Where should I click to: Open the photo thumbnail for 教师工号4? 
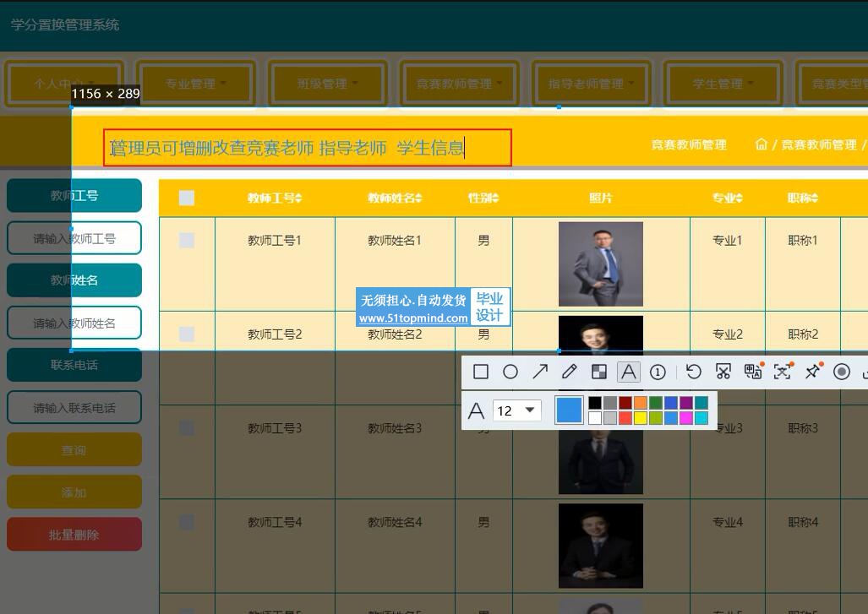pyautogui.click(x=601, y=546)
